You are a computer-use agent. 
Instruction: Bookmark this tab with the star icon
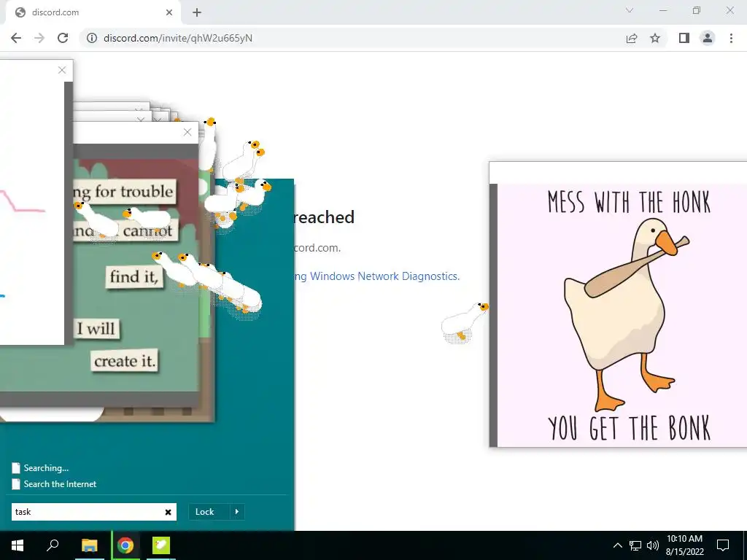[655, 38]
